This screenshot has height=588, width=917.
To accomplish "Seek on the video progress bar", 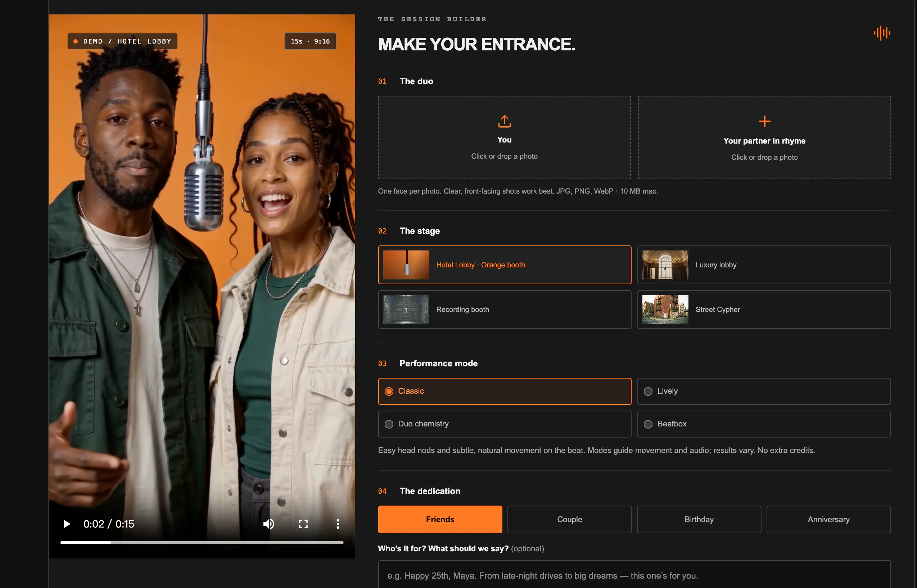I will [202, 543].
